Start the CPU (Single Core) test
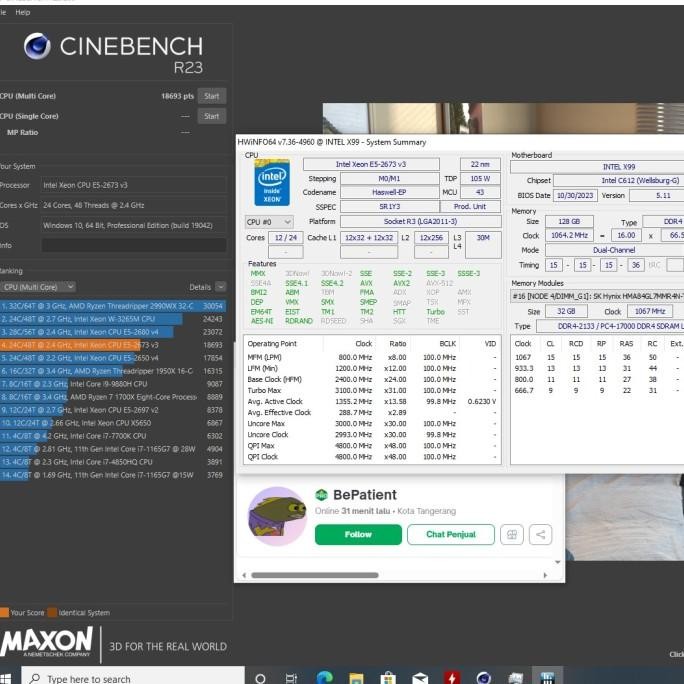Viewport: 684px width, 684px height. pos(212,116)
